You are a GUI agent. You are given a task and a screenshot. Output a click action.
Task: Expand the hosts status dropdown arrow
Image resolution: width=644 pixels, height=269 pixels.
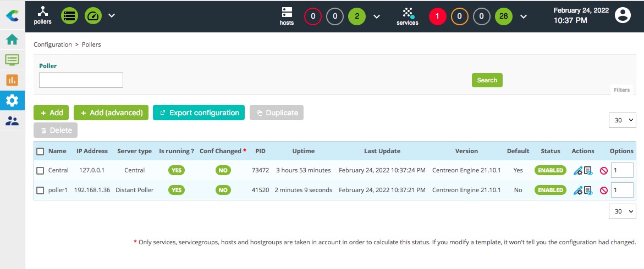pyautogui.click(x=377, y=16)
